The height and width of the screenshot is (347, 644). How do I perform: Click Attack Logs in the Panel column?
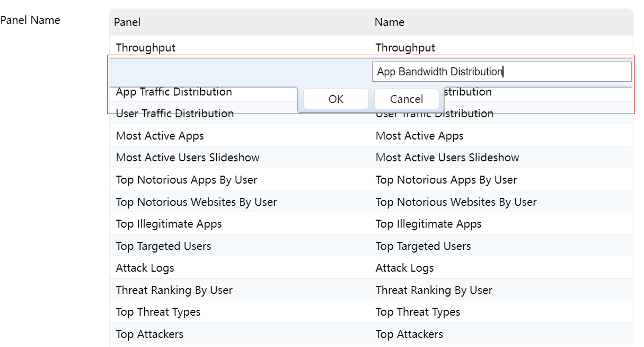click(x=145, y=268)
